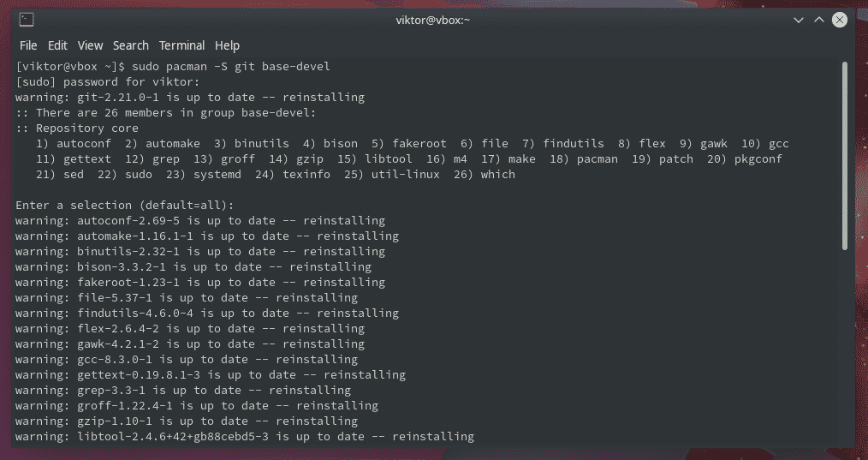The image size is (868, 460).
Task: Minimize window using the down chevron icon
Action: [799, 20]
